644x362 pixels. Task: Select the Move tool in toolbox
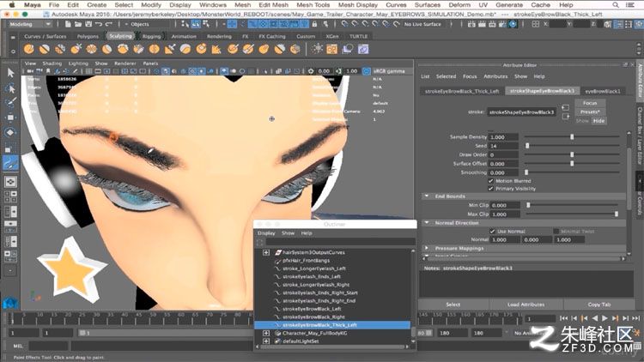[x=10, y=118]
